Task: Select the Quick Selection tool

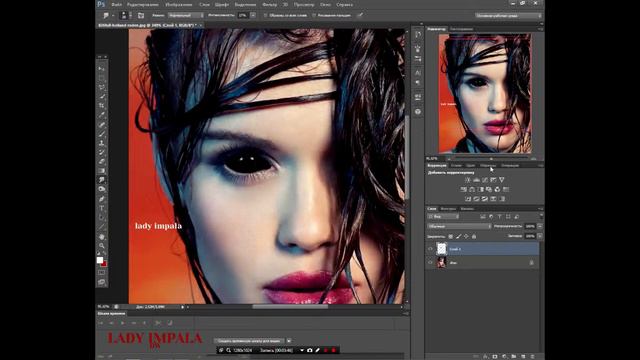Action: pos(102,97)
